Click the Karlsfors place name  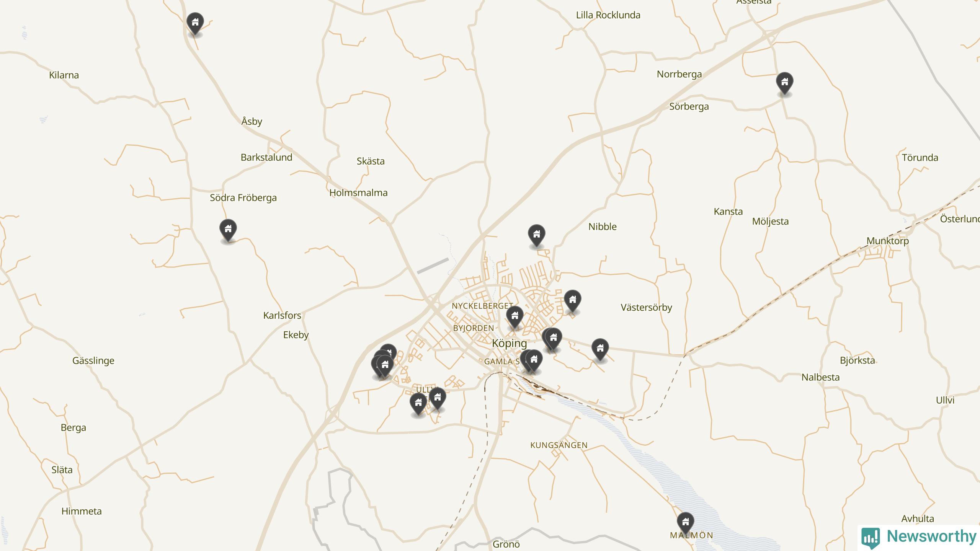282,316
